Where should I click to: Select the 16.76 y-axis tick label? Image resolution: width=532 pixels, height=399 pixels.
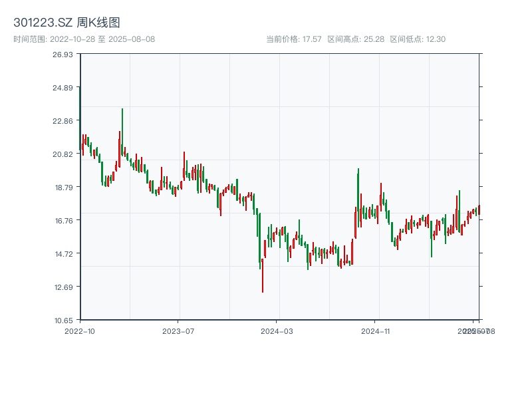(63, 221)
